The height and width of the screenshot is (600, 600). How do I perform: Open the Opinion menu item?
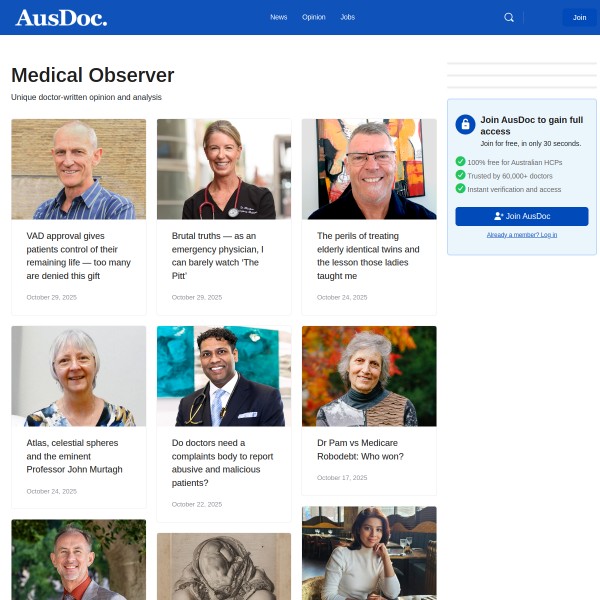coord(314,17)
